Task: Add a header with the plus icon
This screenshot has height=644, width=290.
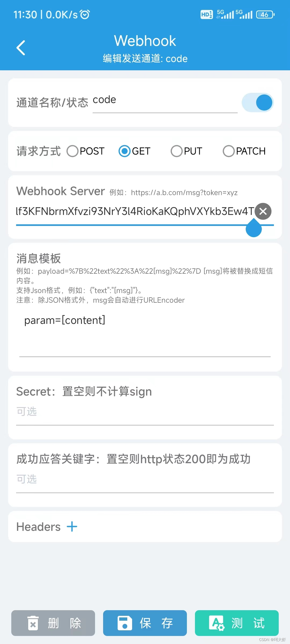Action: [72, 527]
